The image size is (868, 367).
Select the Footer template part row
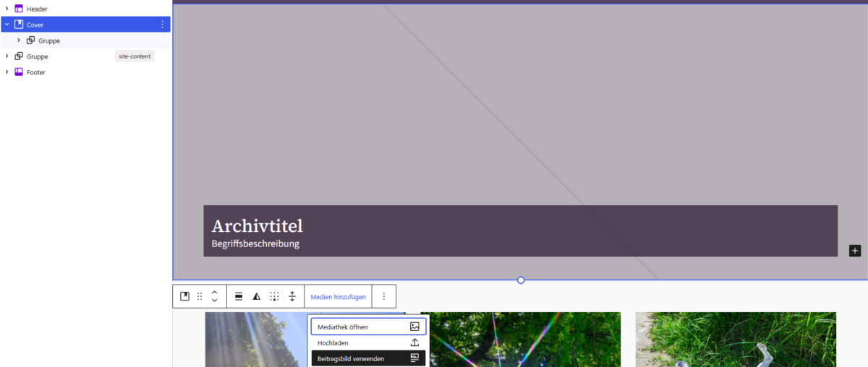(x=85, y=72)
